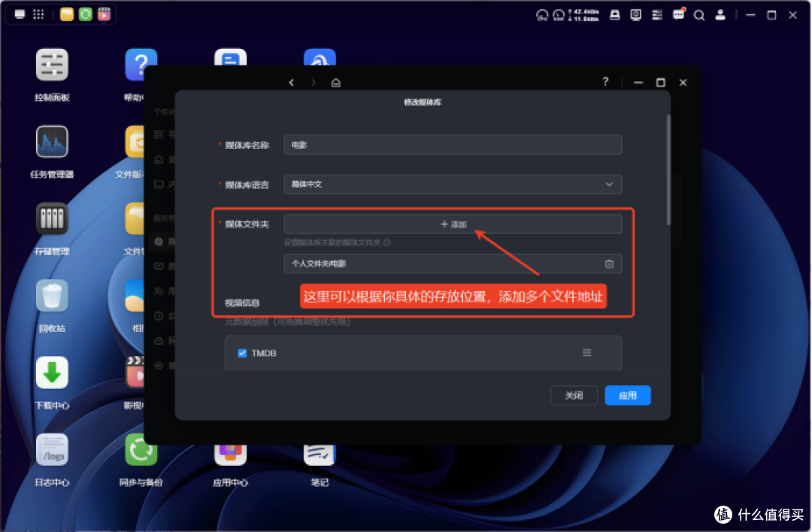
Task: Click the 个人文件夹/电影 path text
Action: coord(319,264)
